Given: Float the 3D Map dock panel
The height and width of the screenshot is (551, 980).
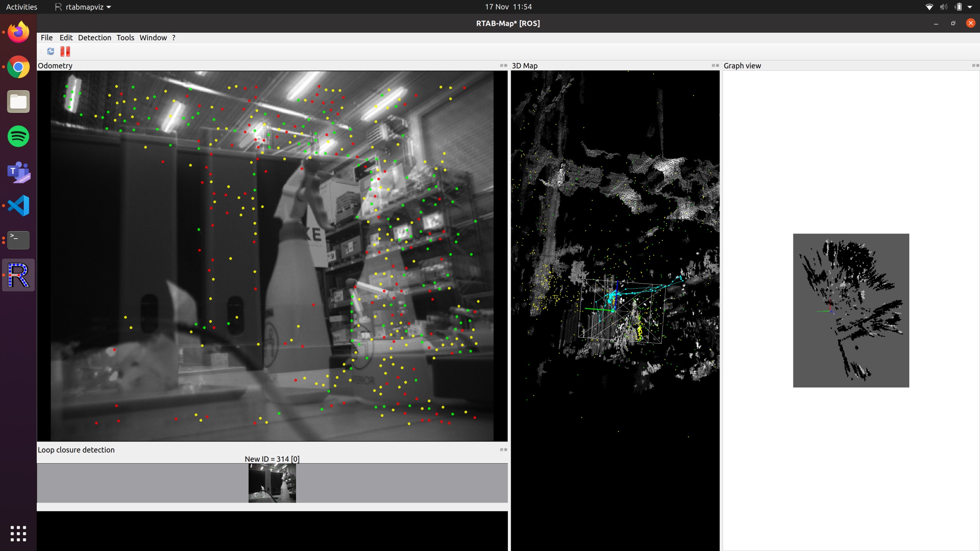Looking at the screenshot, I should click(713, 65).
